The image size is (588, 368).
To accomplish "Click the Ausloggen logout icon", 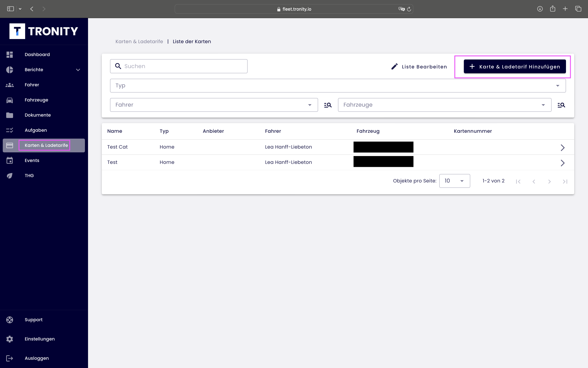I will (x=9, y=358).
